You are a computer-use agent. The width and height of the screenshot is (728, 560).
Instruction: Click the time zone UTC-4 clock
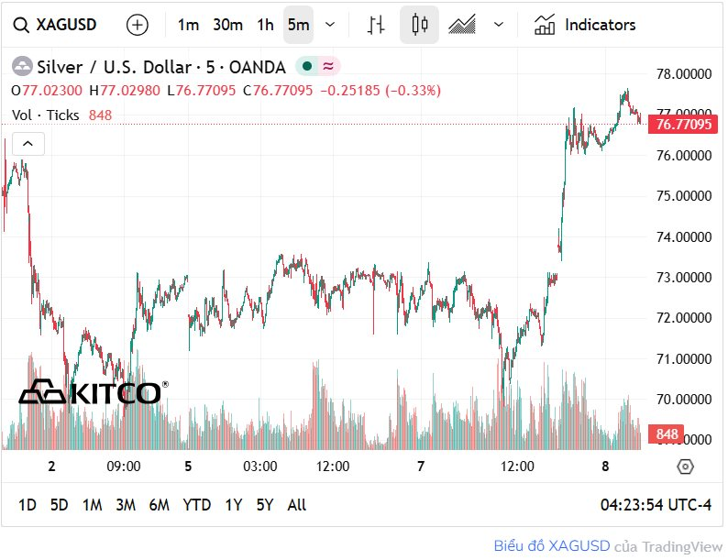point(656,505)
